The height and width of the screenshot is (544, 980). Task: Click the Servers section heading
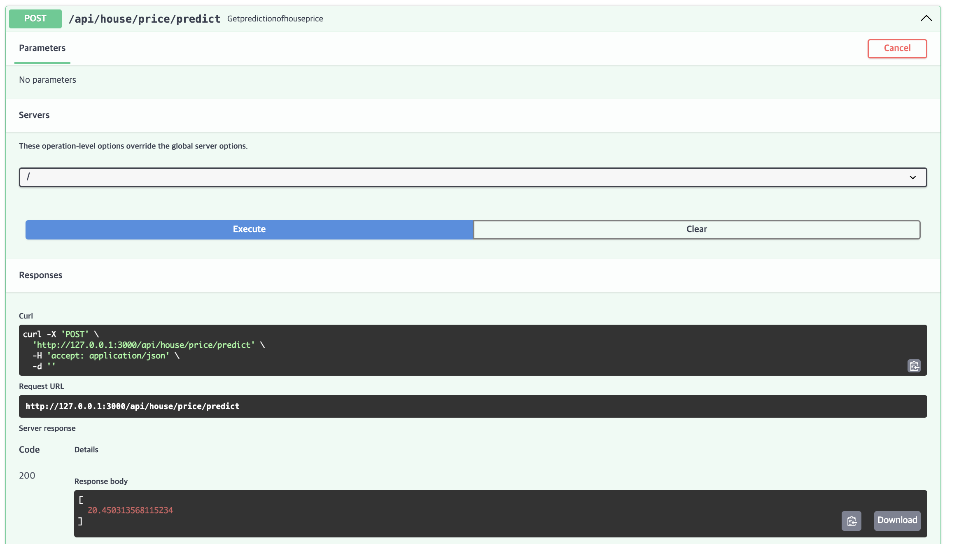pyautogui.click(x=34, y=115)
